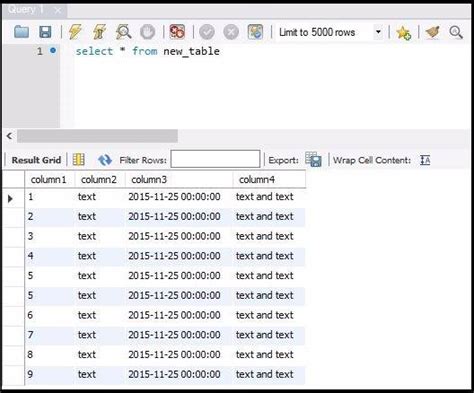
Task: Open find panel with the magnifier icon
Action: (x=456, y=32)
